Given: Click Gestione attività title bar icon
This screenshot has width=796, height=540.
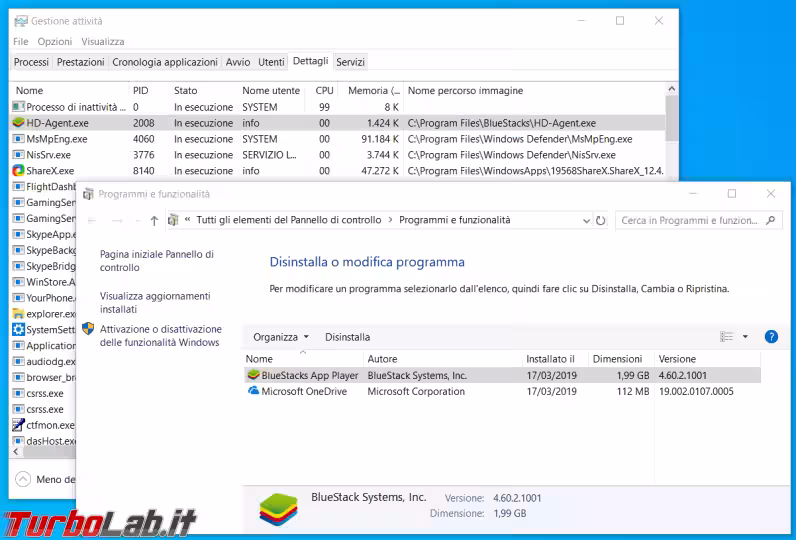Looking at the screenshot, I should [x=21, y=21].
